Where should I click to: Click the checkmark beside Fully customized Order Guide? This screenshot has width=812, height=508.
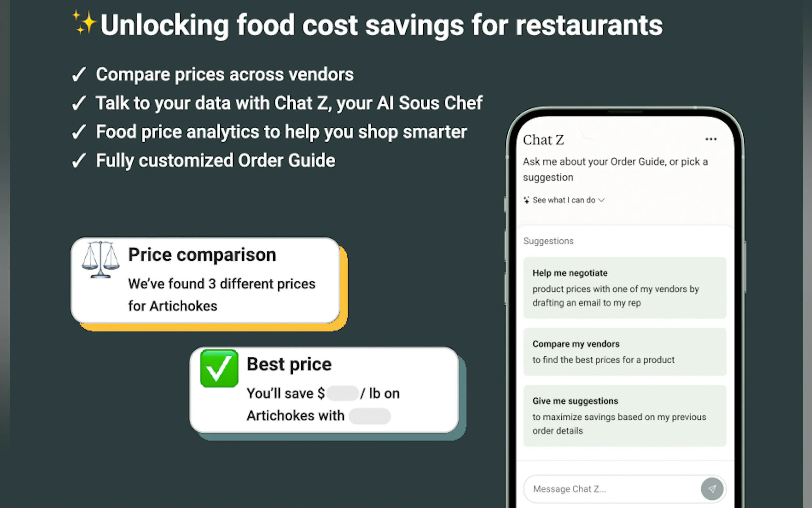(79, 161)
